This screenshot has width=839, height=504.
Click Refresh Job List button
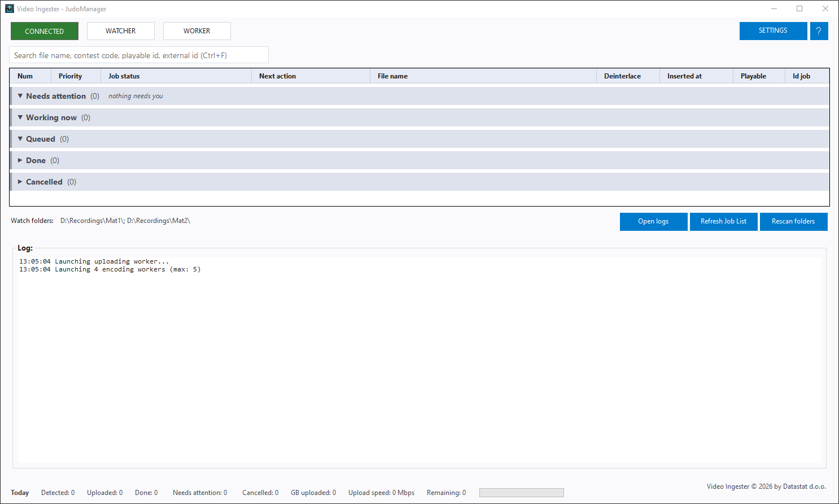coord(724,222)
